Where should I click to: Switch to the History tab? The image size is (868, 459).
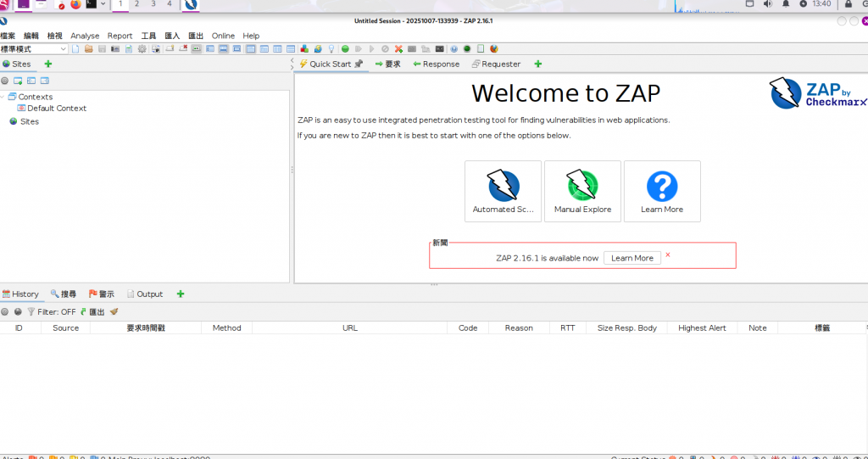tap(20, 294)
